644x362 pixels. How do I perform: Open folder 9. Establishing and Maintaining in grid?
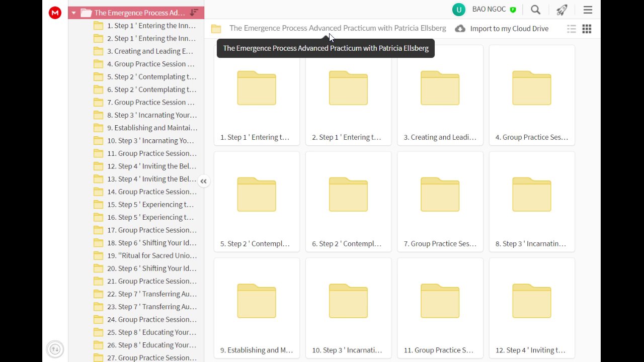pyautogui.click(x=257, y=308)
